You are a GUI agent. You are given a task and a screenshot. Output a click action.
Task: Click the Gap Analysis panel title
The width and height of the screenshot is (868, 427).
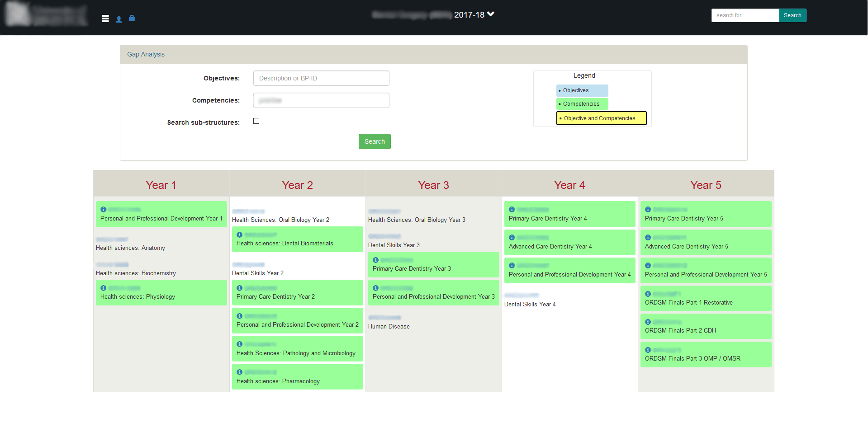pos(146,54)
